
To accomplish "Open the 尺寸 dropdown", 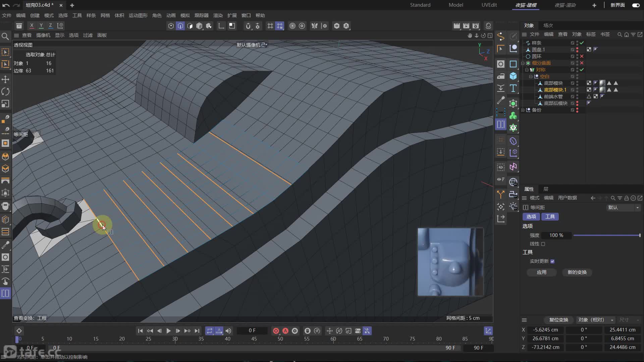I will 629,320.
